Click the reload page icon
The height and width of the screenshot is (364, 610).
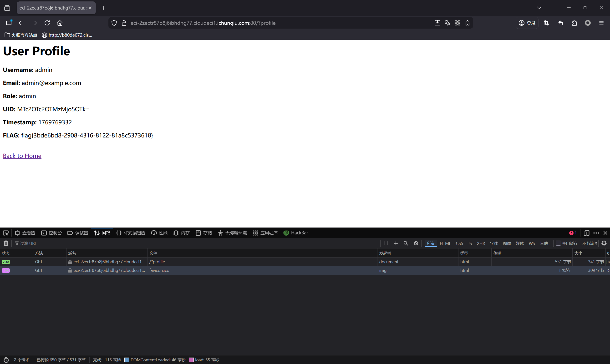pyautogui.click(x=47, y=23)
